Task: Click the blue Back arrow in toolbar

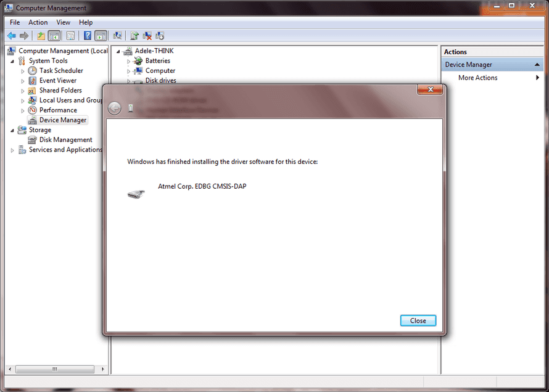Action: [x=11, y=36]
